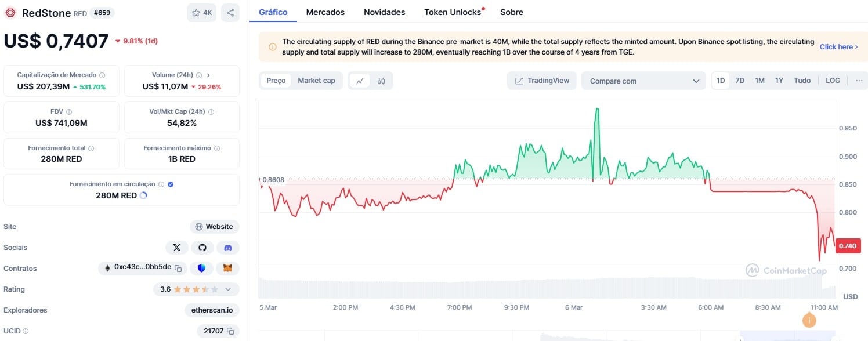The width and height of the screenshot is (868, 341).
Task: Open the etherscan.io explorer link
Action: (x=212, y=310)
